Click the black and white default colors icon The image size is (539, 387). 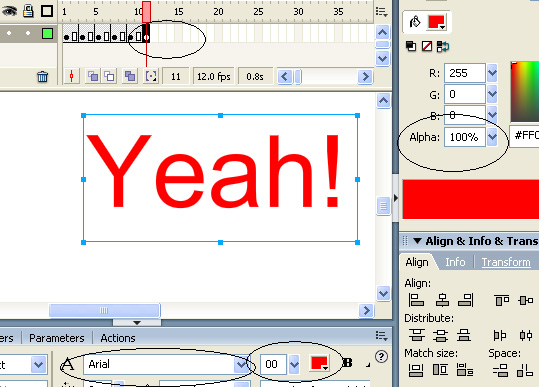point(411,46)
